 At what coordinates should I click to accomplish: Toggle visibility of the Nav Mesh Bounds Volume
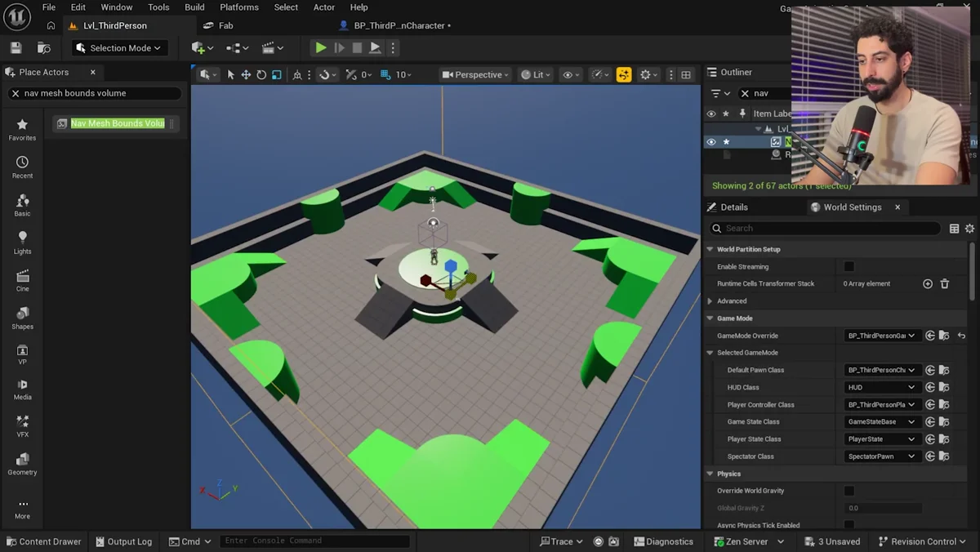[x=709, y=140]
